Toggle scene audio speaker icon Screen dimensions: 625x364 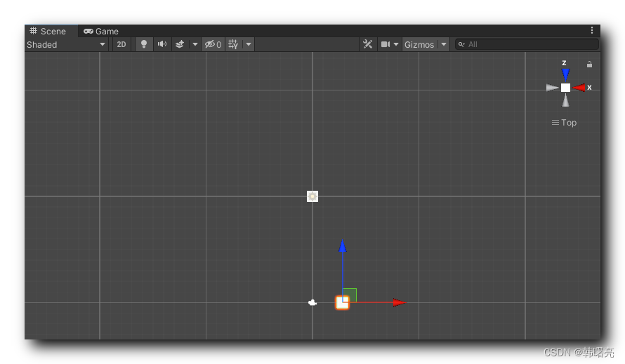point(162,44)
